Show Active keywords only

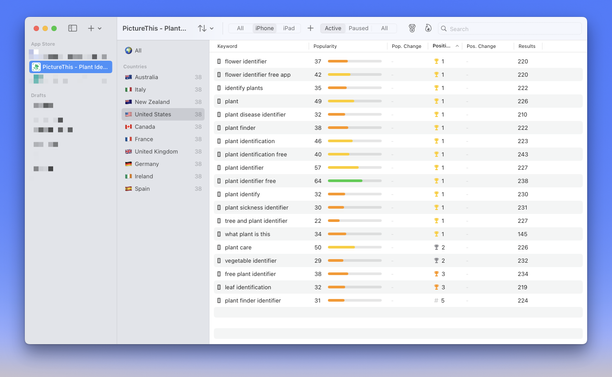tap(333, 28)
